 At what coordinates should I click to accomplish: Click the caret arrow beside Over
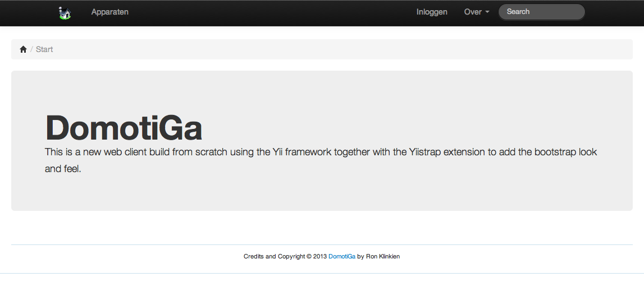[487, 12]
